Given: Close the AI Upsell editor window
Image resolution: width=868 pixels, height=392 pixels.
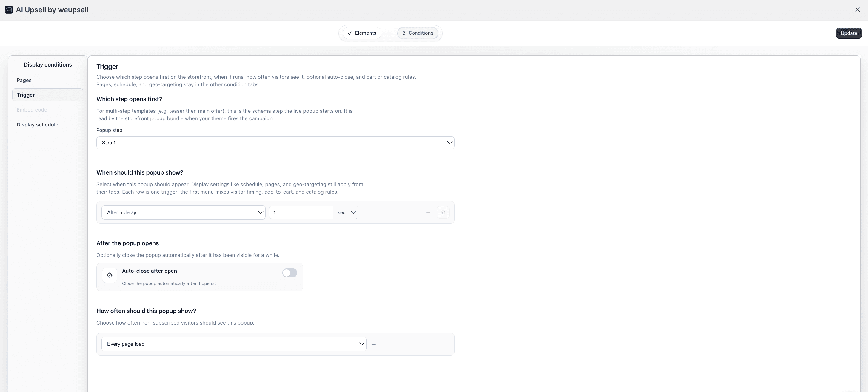Looking at the screenshot, I should 858,10.
